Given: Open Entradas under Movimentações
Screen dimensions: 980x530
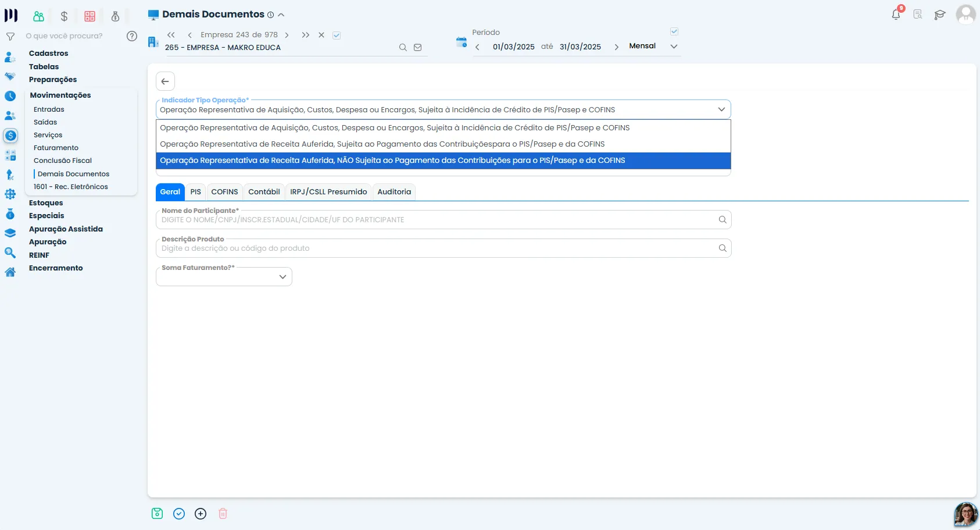Looking at the screenshot, I should pyautogui.click(x=49, y=109).
